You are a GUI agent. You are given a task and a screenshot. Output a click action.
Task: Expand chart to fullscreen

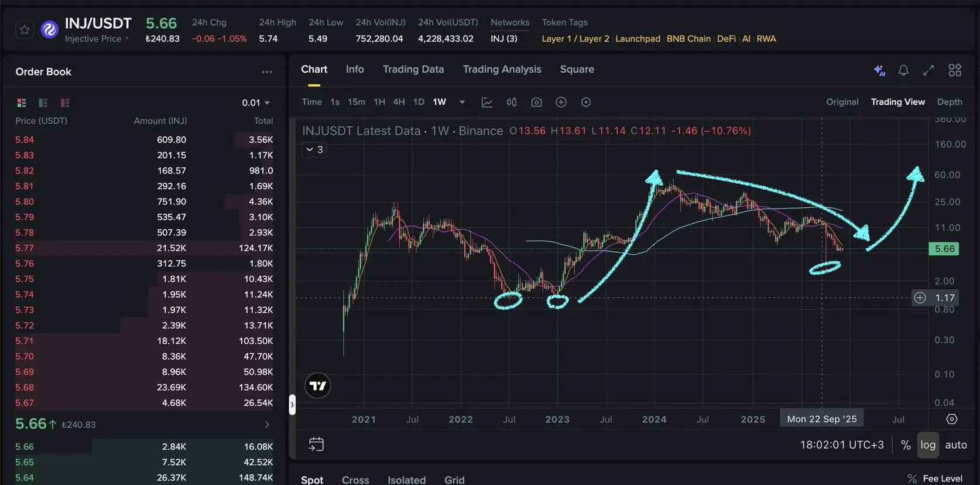coord(928,70)
